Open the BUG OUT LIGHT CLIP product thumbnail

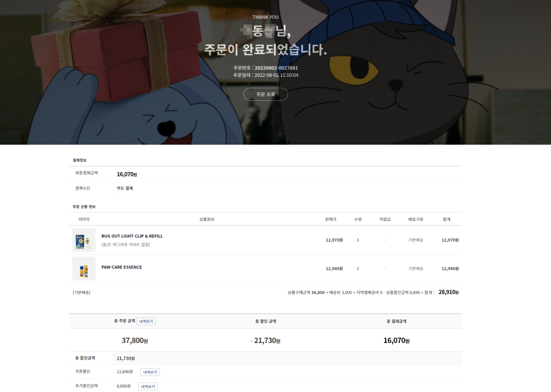(84, 240)
